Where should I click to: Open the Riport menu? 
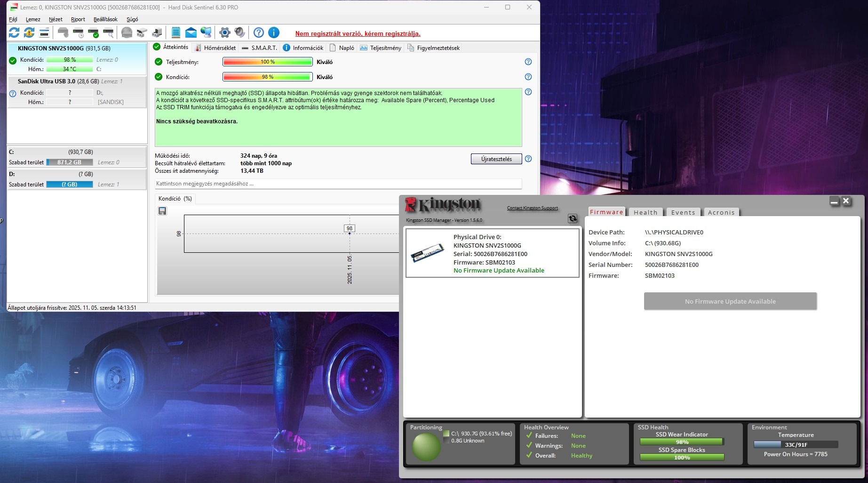78,19
